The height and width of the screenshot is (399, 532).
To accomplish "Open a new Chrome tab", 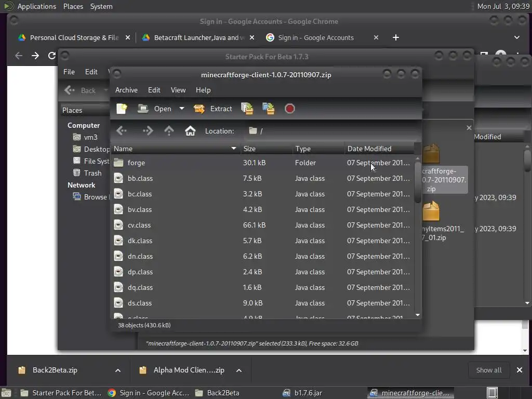I will tap(395, 37).
